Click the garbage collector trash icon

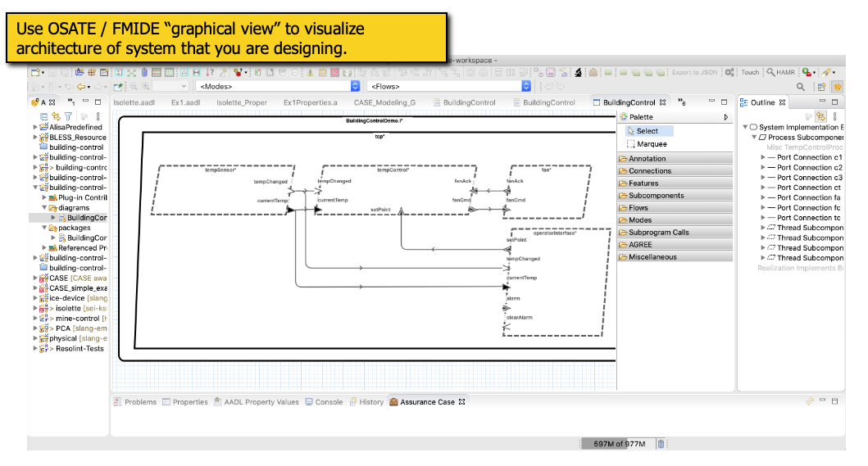[661, 444]
